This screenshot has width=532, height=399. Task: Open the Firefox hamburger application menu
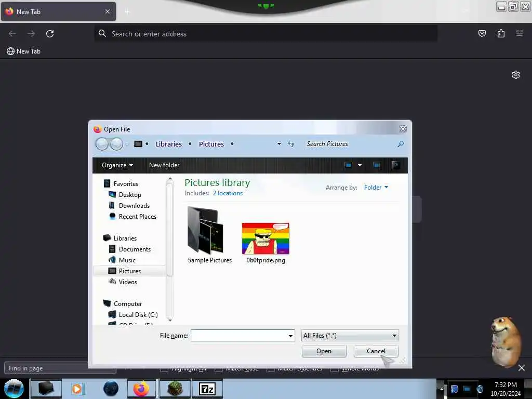(520, 33)
